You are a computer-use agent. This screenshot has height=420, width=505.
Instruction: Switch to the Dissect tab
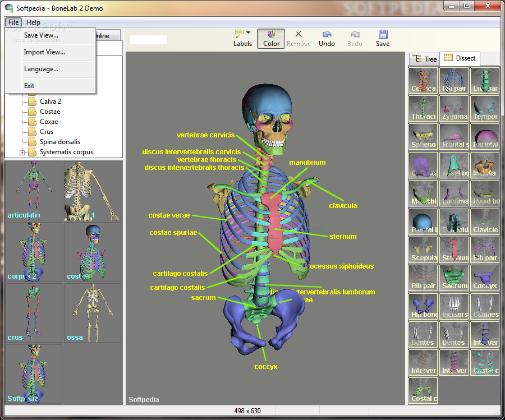click(460, 58)
